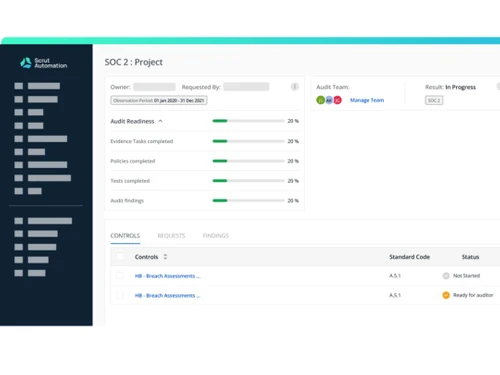Screen dimensions: 500x375
Task: Click the Audit findings progress bar
Action: (248, 200)
